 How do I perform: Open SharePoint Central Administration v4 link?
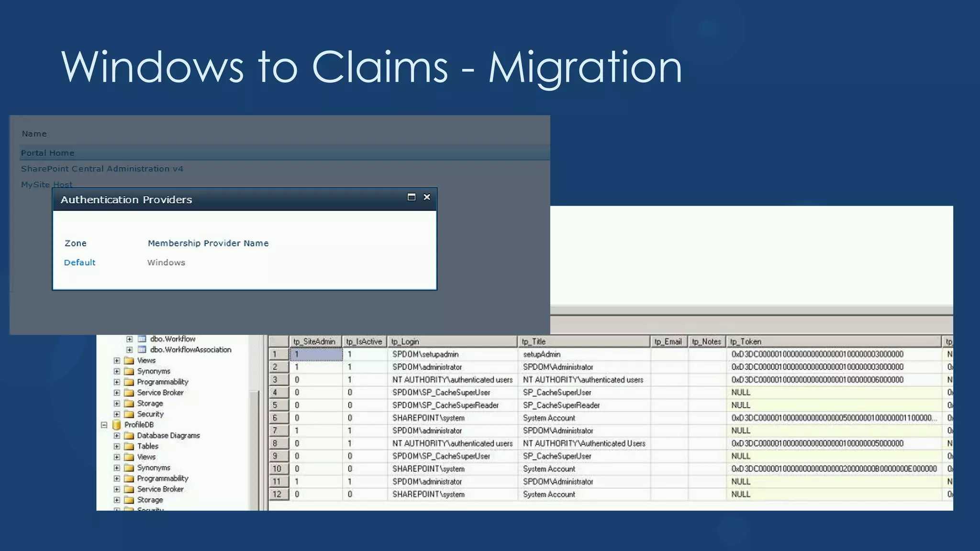(102, 169)
